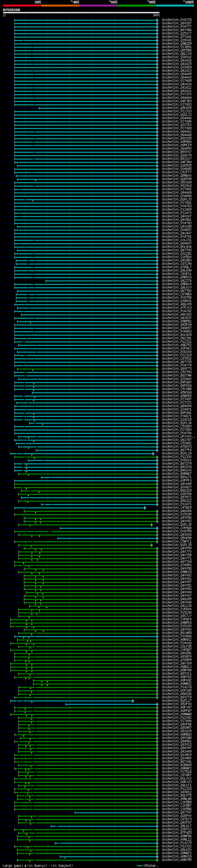Screen dimensions: 197x868
Task: Select label UniRef100_Q40770
Action: pos(177,551)
